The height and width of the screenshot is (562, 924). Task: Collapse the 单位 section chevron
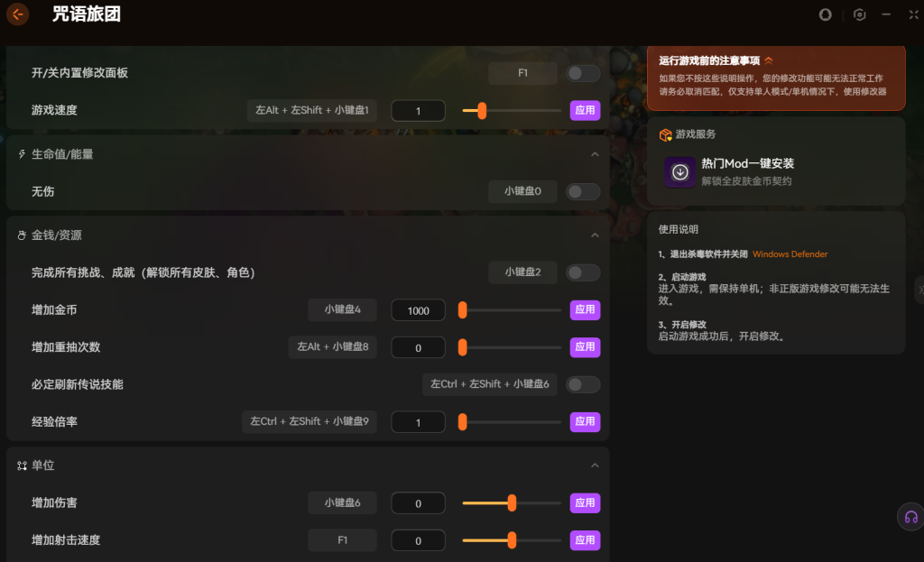[x=595, y=465]
